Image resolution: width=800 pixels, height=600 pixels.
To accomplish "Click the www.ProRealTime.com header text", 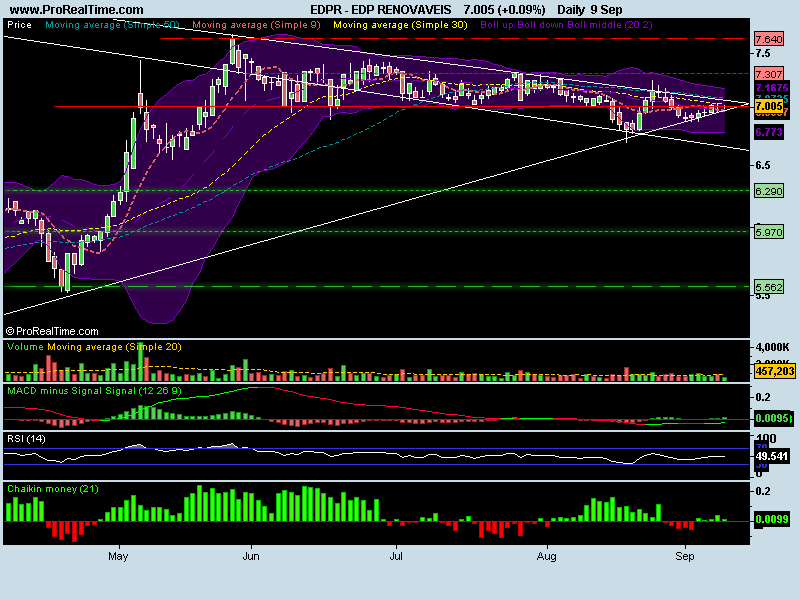I will [77, 10].
